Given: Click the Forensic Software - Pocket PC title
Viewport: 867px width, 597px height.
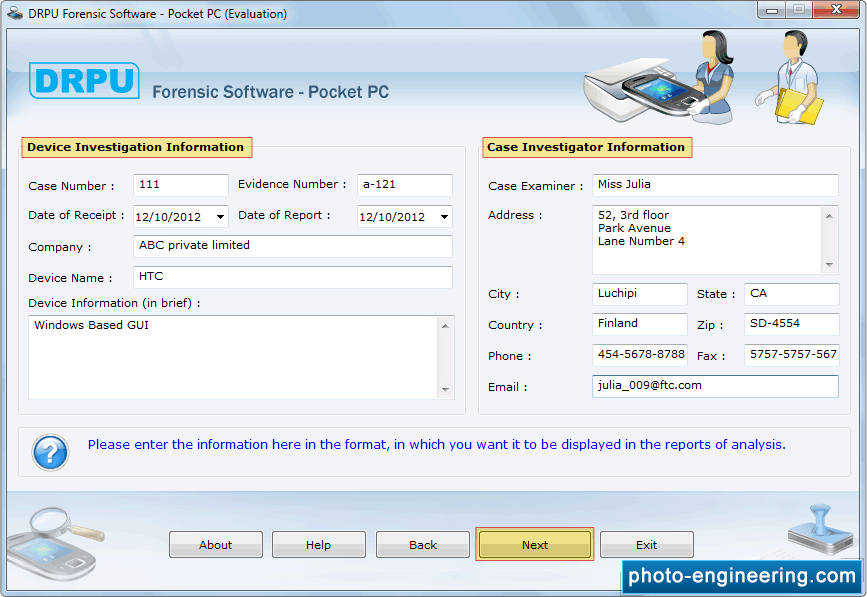Looking at the screenshot, I should [270, 92].
